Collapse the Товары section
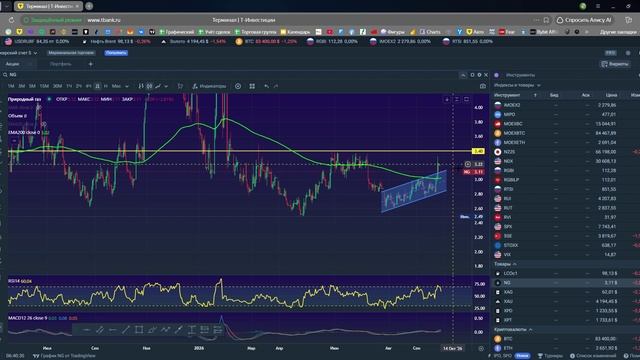The width and height of the screenshot is (640, 360). click(505, 264)
